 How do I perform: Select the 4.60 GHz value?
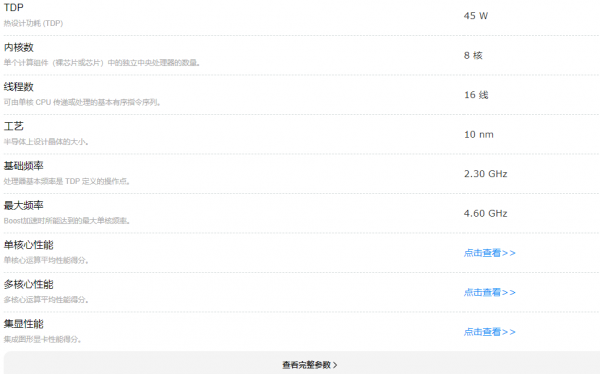[x=486, y=214]
